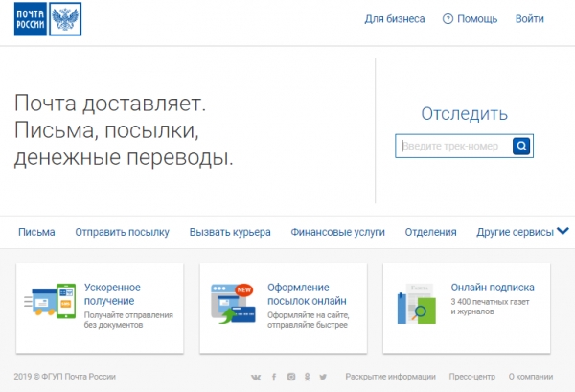Click 'Оформляйте на сайте, отправляйте быстрее' text

click(308, 320)
